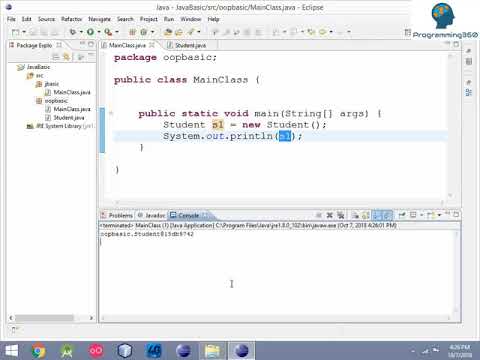Open the Run menu

point(169,19)
